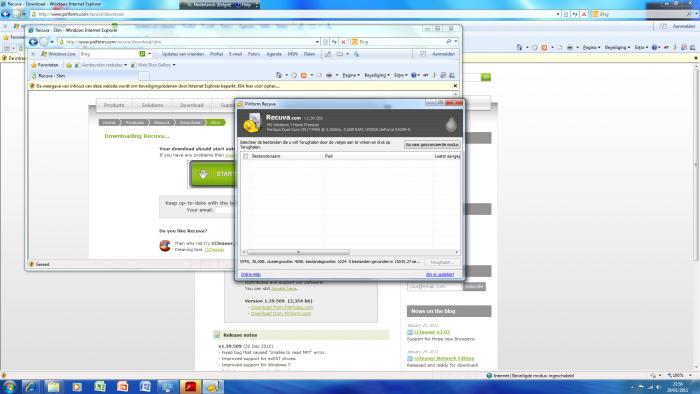Click back arrow in Recuva - Slim browser window
The width and height of the screenshot is (700, 394).
pyautogui.click(x=33, y=42)
